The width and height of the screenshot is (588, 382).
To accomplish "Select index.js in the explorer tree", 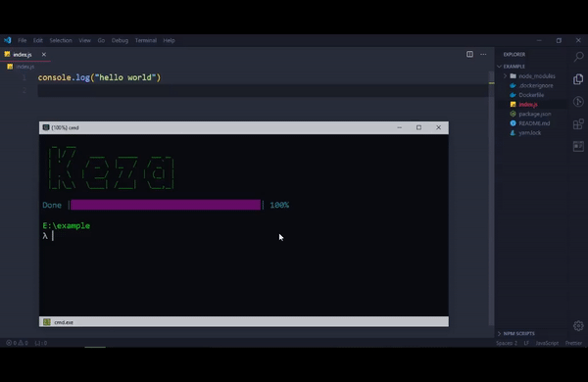I will (x=528, y=104).
